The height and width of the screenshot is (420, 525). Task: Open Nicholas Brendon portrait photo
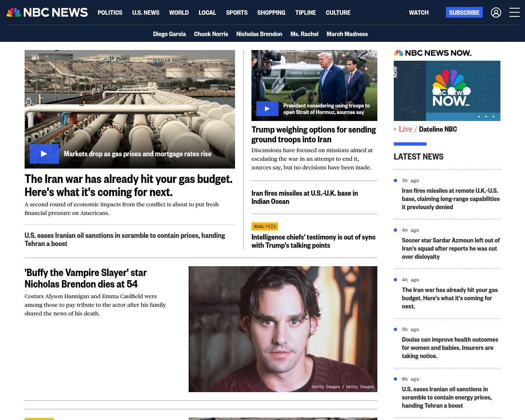click(283, 329)
